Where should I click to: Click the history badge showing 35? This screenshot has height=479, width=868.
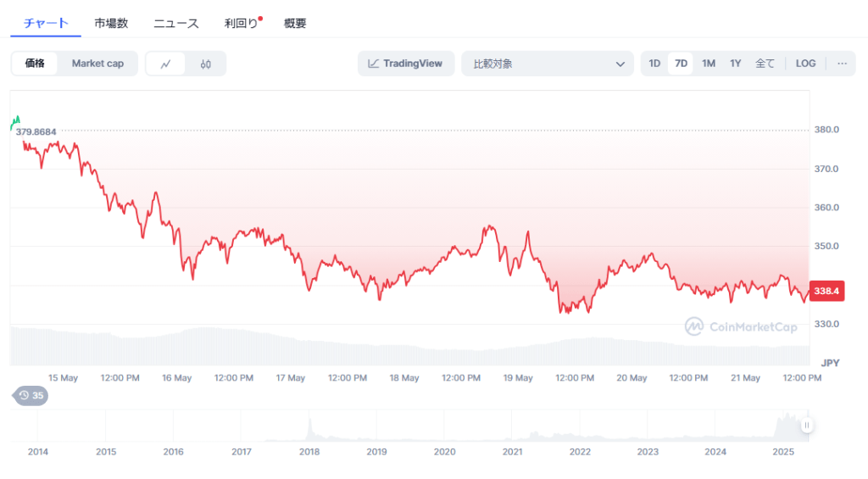[30, 395]
